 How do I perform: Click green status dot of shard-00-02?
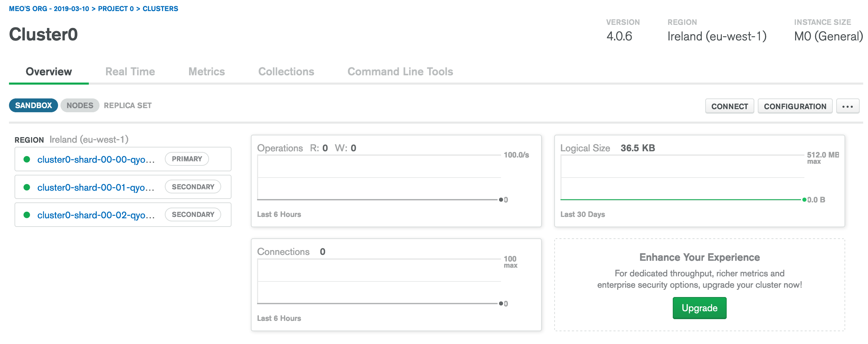coord(27,215)
